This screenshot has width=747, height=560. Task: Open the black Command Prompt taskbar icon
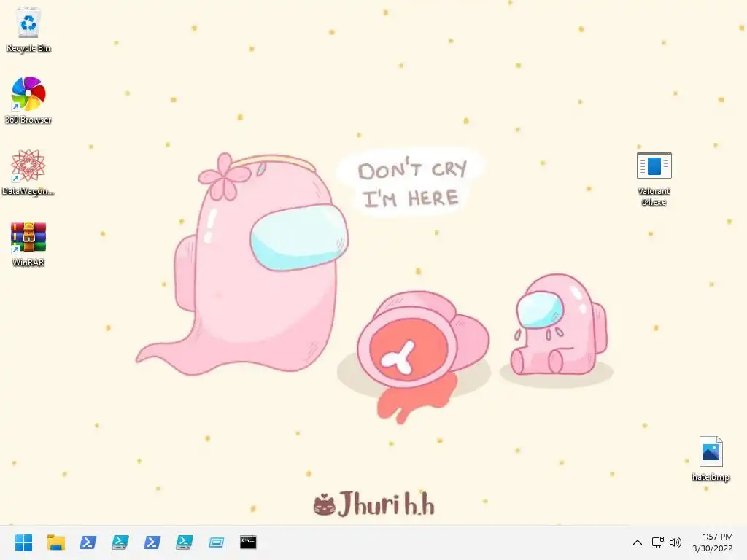[248, 542]
